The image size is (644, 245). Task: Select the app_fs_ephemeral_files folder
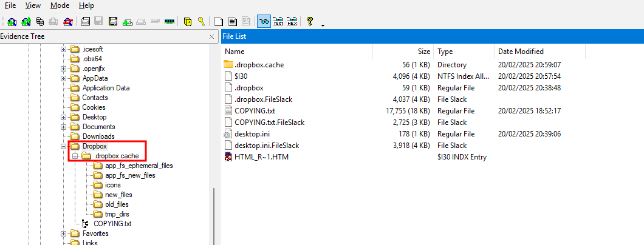139,166
